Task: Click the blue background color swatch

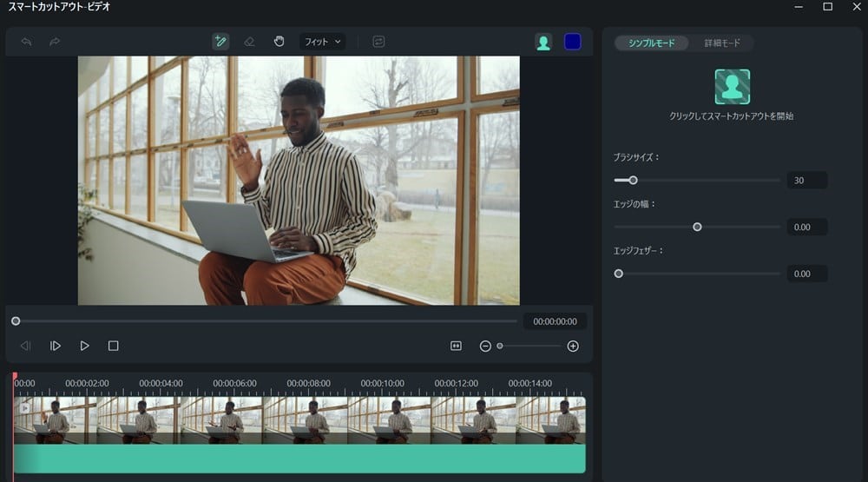Action: [572, 42]
